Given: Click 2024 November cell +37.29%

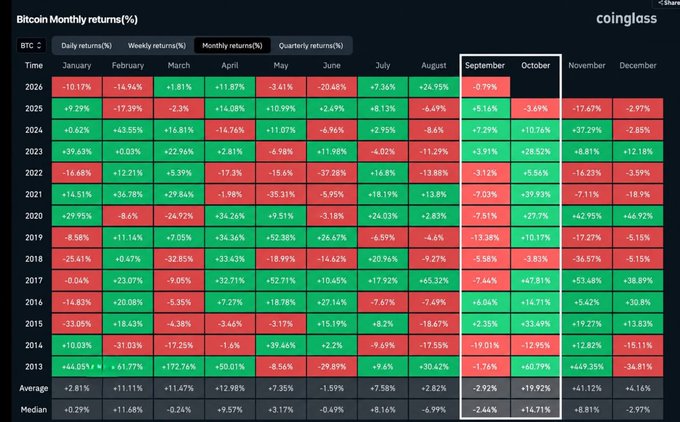Looking at the screenshot, I should [x=587, y=130].
